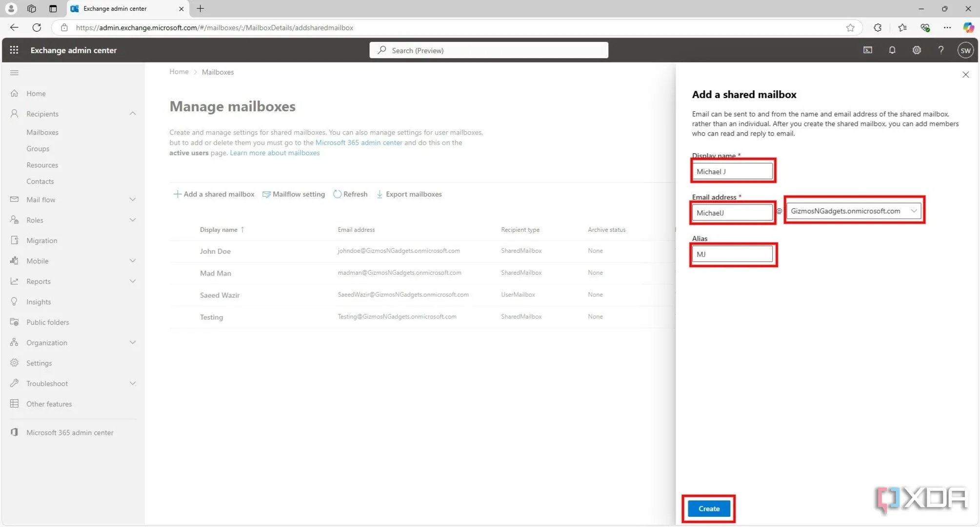Open the notifications bell
This screenshot has height=527, width=980.
[x=892, y=50]
